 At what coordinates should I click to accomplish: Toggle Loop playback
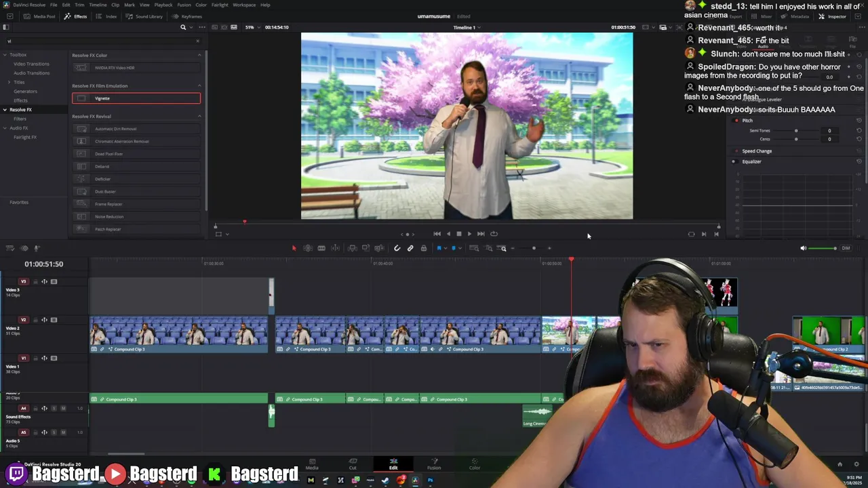point(494,234)
